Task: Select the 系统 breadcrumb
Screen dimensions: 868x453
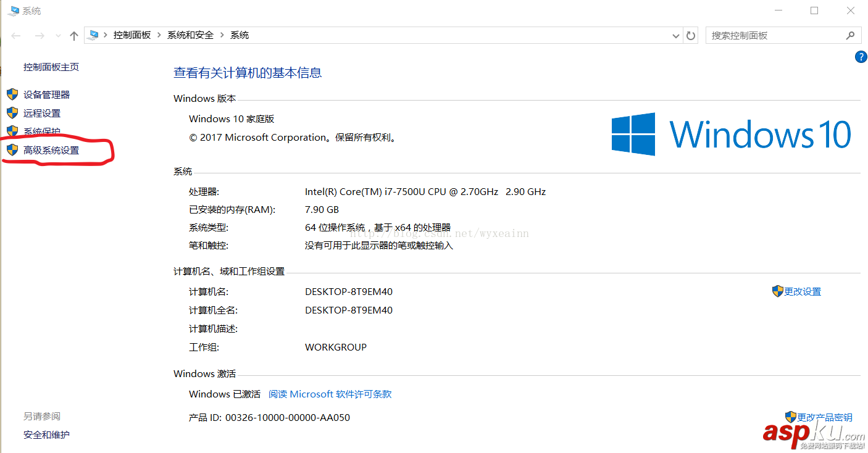Action: point(240,35)
